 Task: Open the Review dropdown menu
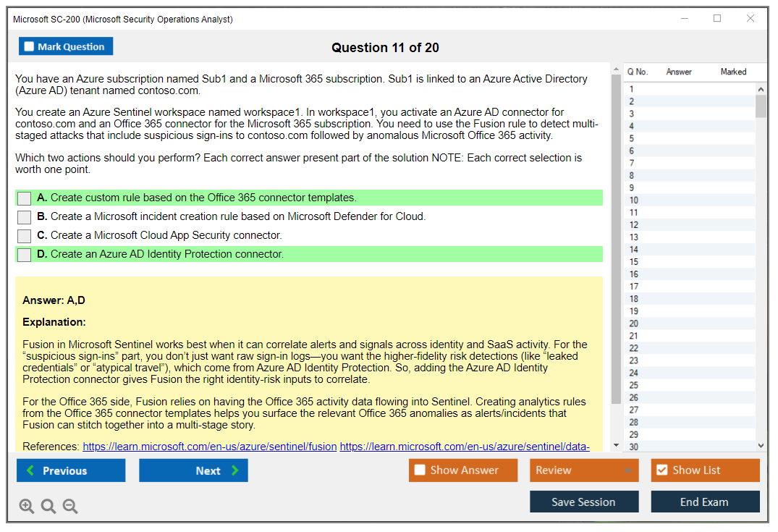(584, 470)
